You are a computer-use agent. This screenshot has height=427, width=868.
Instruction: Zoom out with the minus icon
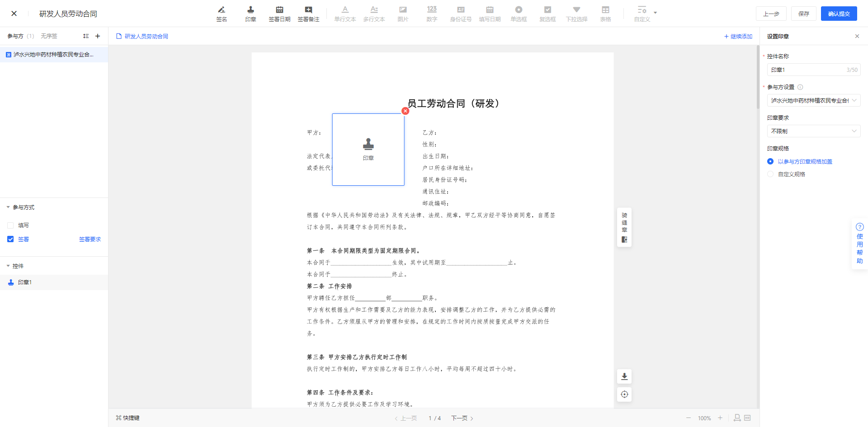(x=689, y=418)
